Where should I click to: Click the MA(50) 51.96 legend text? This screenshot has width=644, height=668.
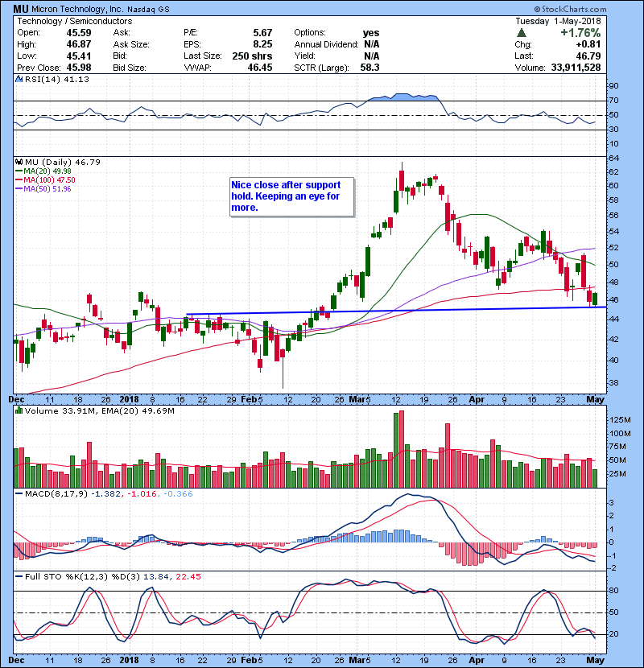coord(47,188)
